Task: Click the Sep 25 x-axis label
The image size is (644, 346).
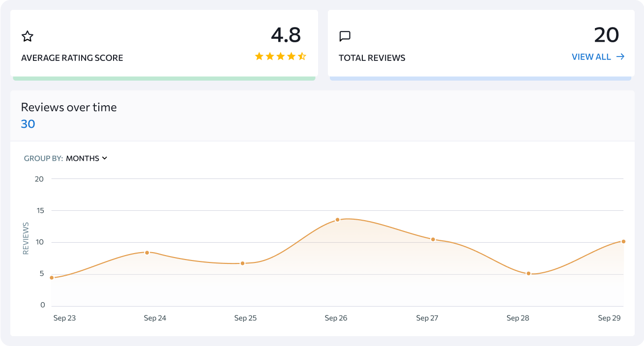Action: coord(245,318)
